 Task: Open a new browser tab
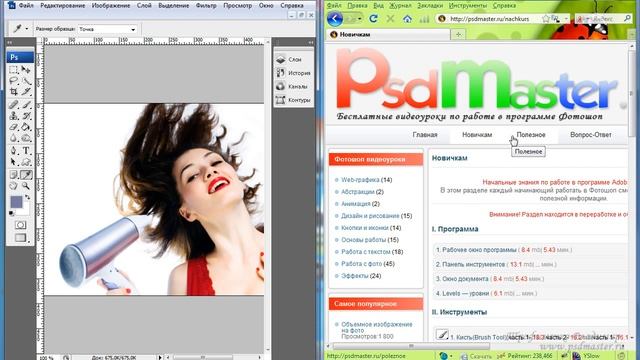click(458, 35)
